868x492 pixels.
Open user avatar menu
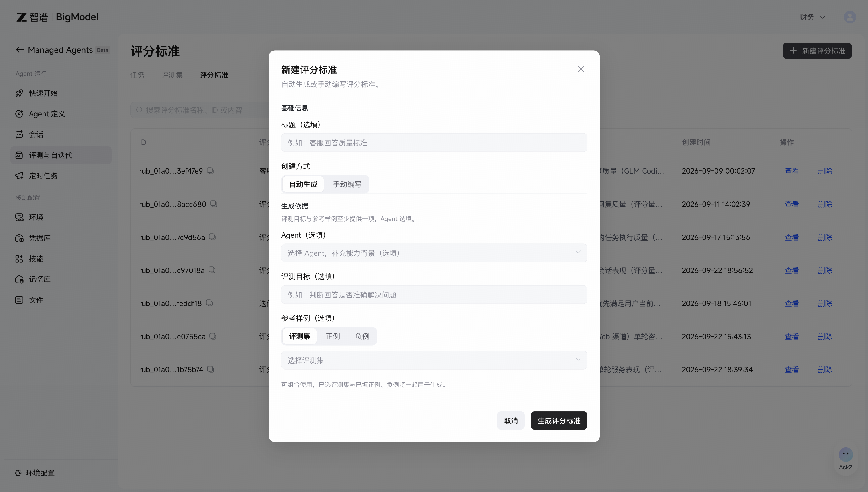[850, 17]
